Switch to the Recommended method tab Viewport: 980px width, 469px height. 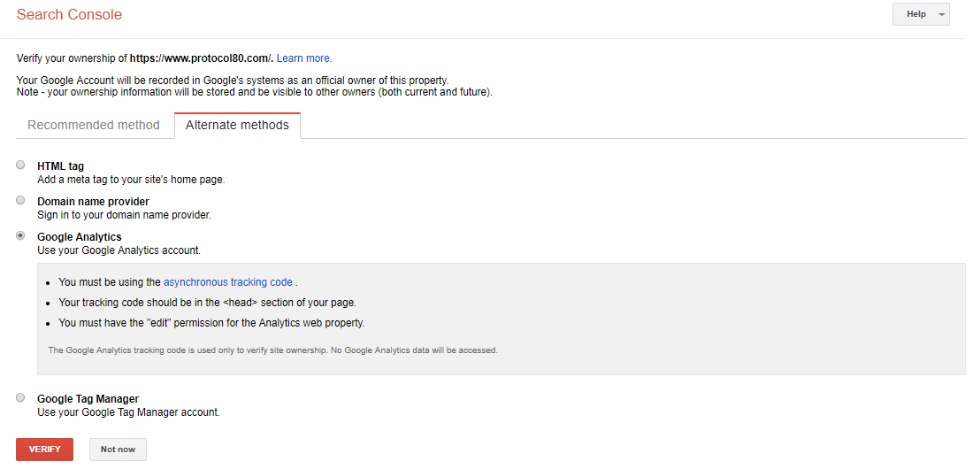pyautogui.click(x=94, y=125)
